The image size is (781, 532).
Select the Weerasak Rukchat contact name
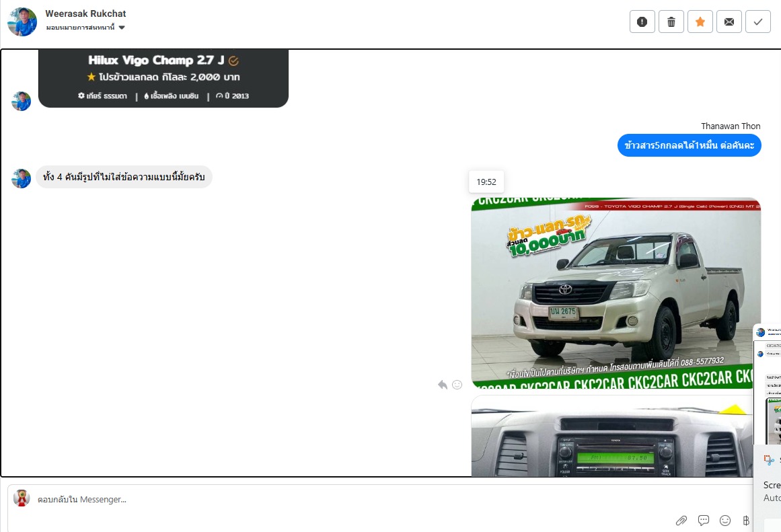[85, 13]
